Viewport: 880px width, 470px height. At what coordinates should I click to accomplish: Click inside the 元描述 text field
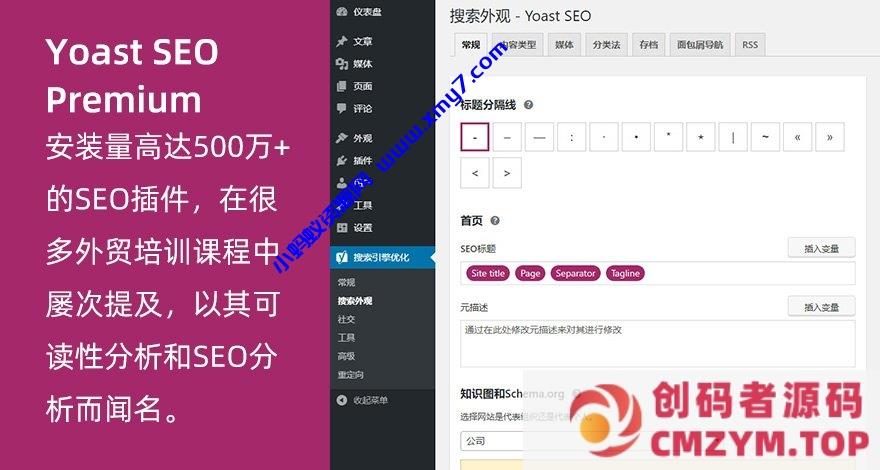point(657,343)
